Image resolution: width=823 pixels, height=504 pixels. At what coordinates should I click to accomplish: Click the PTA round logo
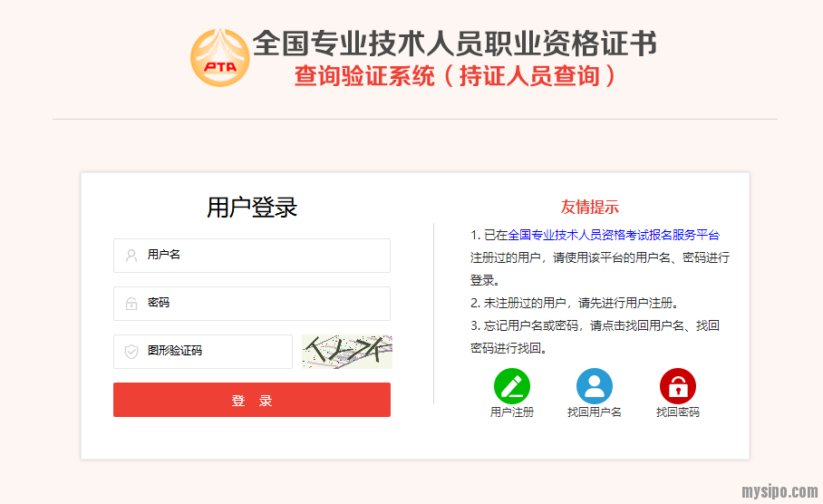point(220,58)
